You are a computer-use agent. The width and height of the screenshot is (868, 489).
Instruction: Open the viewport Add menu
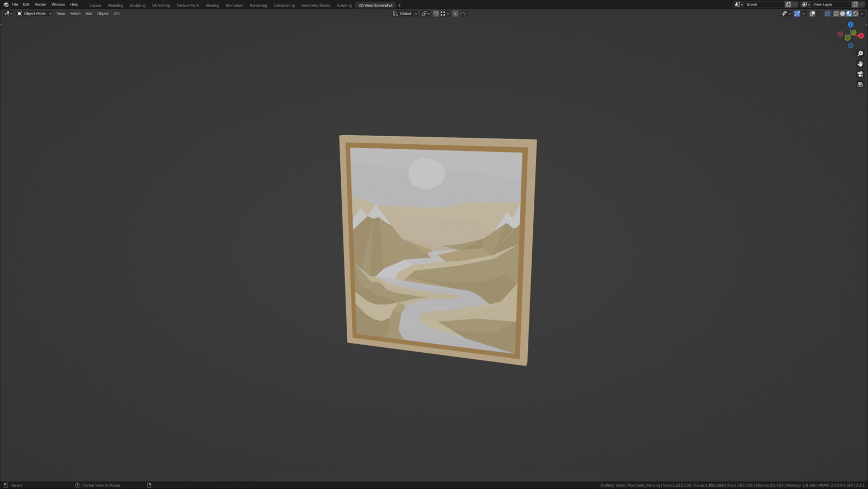[89, 14]
